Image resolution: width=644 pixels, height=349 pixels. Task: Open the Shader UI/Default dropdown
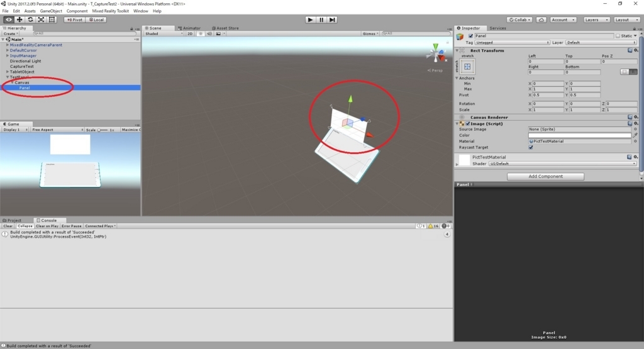(563, 164)
